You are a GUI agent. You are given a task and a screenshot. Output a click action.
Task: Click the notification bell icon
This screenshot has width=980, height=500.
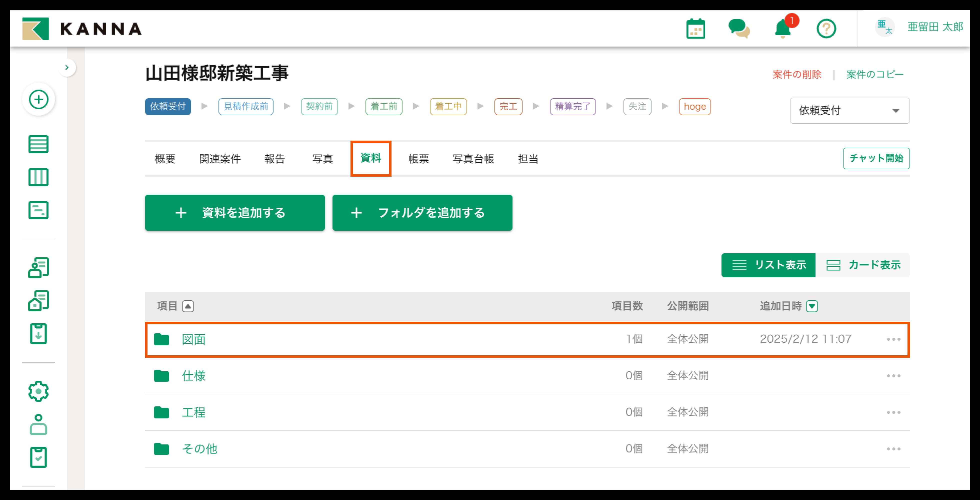[783, 29]
